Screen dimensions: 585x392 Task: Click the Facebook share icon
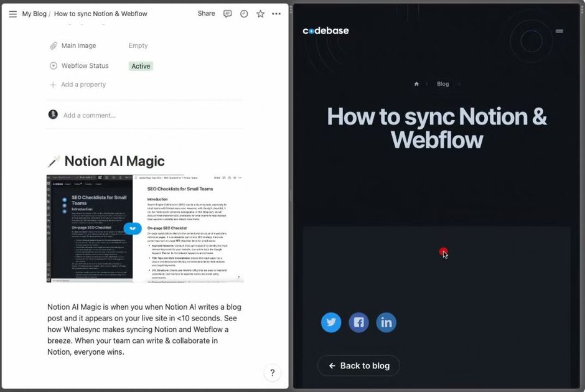point(358,322)
